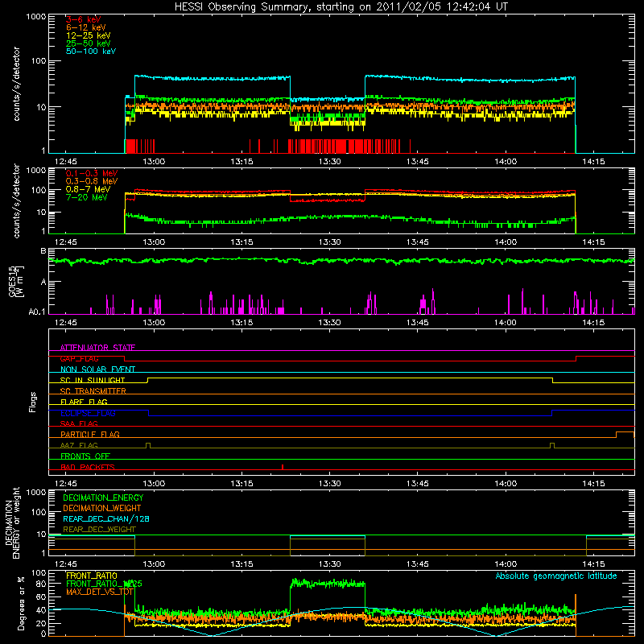Click the REAR_DEC_CHAN/128 legend label

(x=106, y=518)
